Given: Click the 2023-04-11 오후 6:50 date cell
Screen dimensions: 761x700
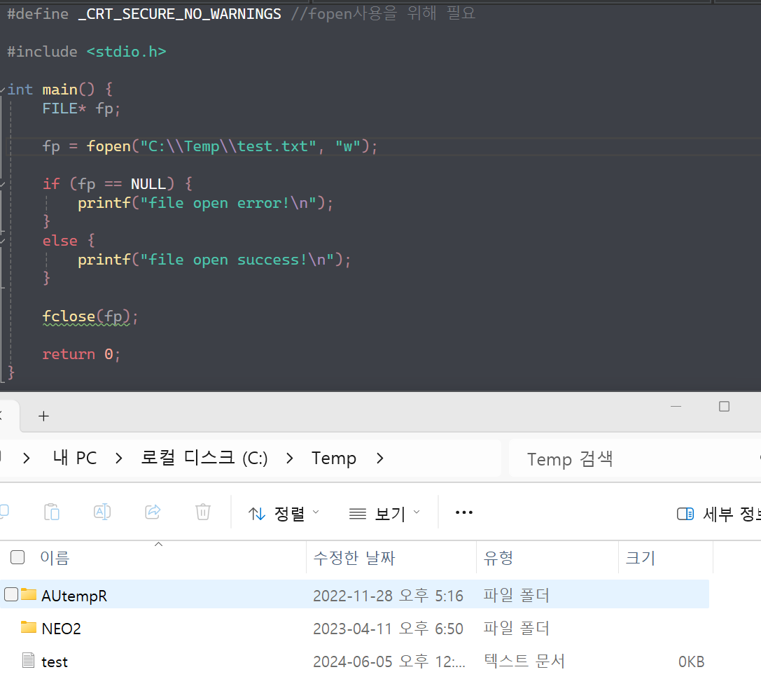Looking at the screenshot, I should coord(388,629).
